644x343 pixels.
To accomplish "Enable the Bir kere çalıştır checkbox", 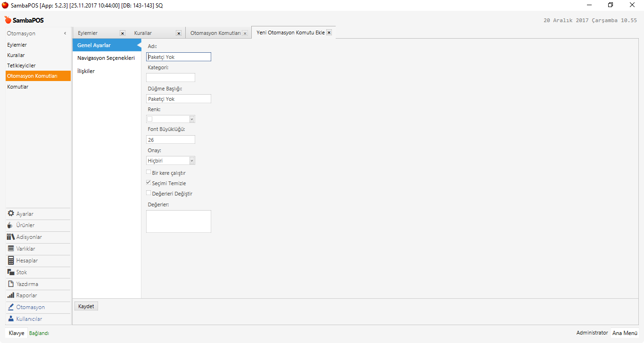I will point(149,172).
